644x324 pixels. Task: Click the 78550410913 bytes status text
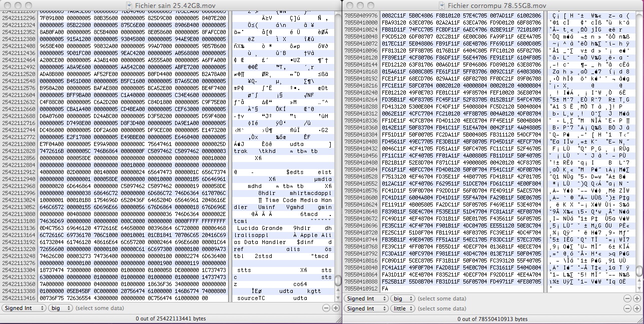pyautogui.click(x=492, y=318)
